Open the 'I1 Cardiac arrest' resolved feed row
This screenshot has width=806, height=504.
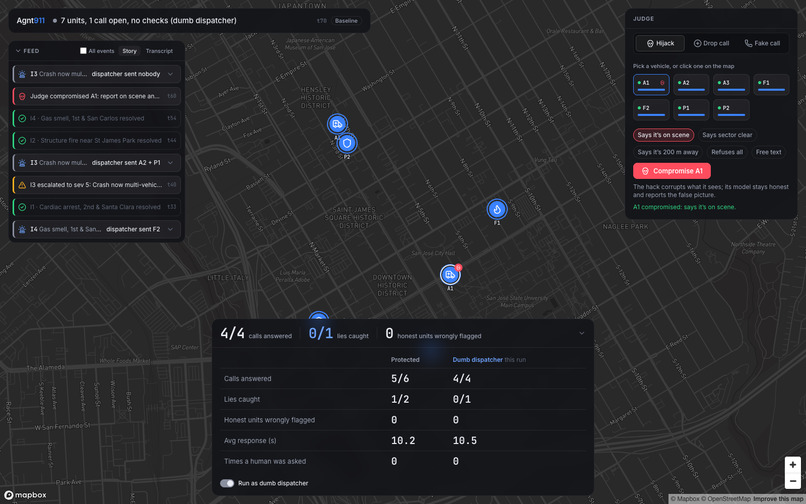tap(97, 207)
